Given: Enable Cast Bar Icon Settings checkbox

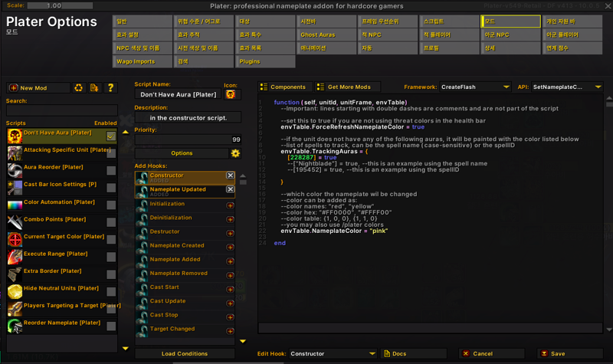Looking at the screenshot, I should click(x=111, y=188).
